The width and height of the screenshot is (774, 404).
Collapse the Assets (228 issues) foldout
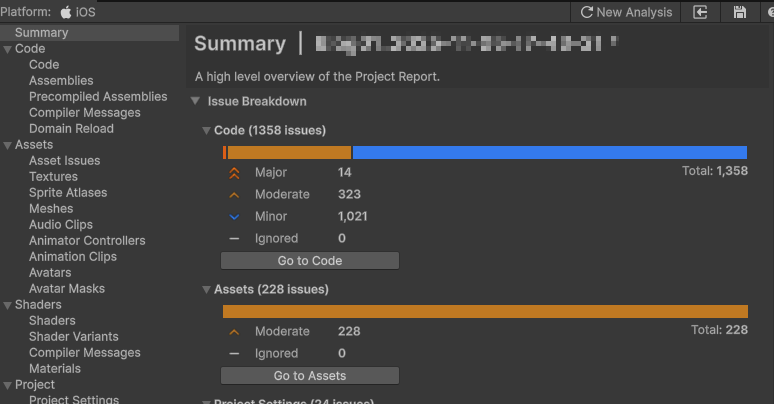(x=206, y=290)
